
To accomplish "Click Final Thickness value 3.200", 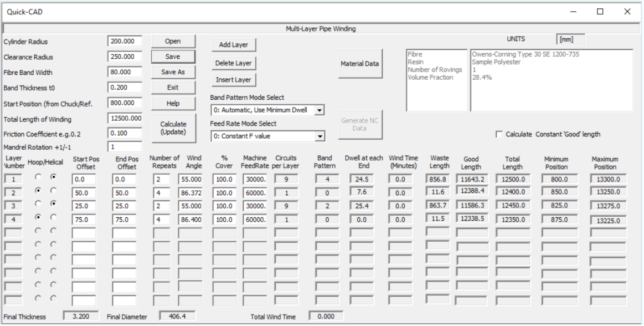I will click(x=81, y=317).
